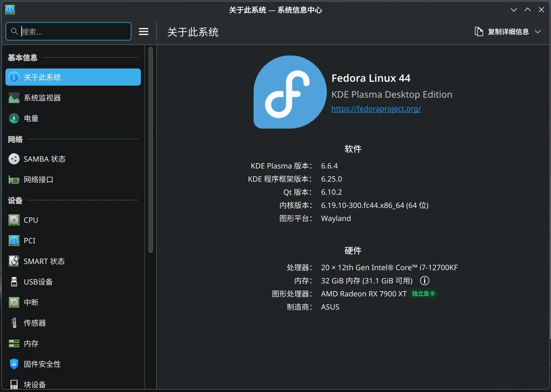Click the 固件安全性 shield icon
551x392 pixels.
click(x=14, y=364)
